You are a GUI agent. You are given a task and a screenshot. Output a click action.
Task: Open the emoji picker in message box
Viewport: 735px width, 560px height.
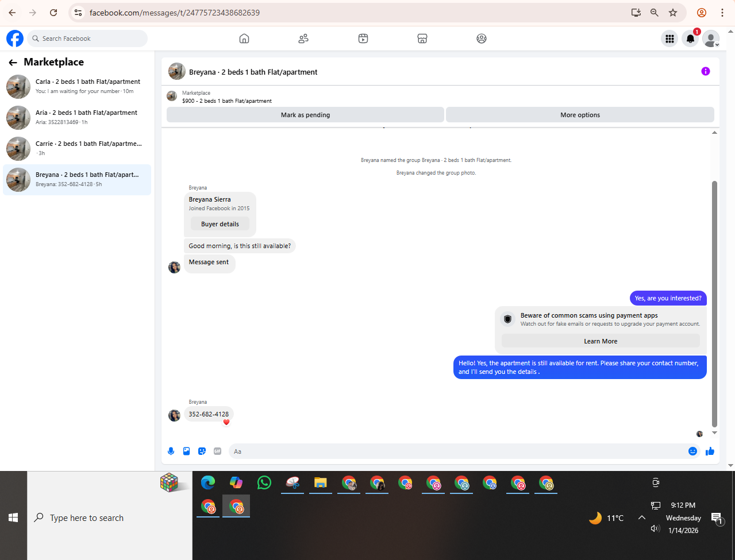click(692, 451)
